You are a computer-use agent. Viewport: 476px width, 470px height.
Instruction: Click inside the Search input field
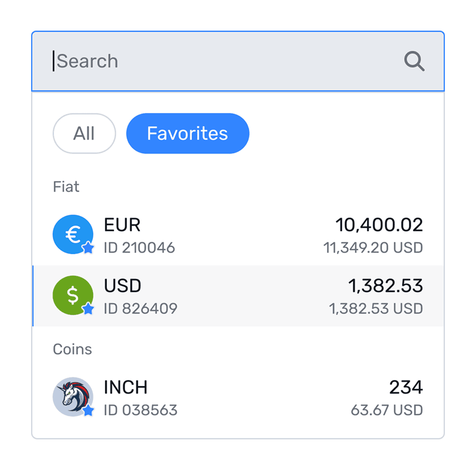coord(146,61)
